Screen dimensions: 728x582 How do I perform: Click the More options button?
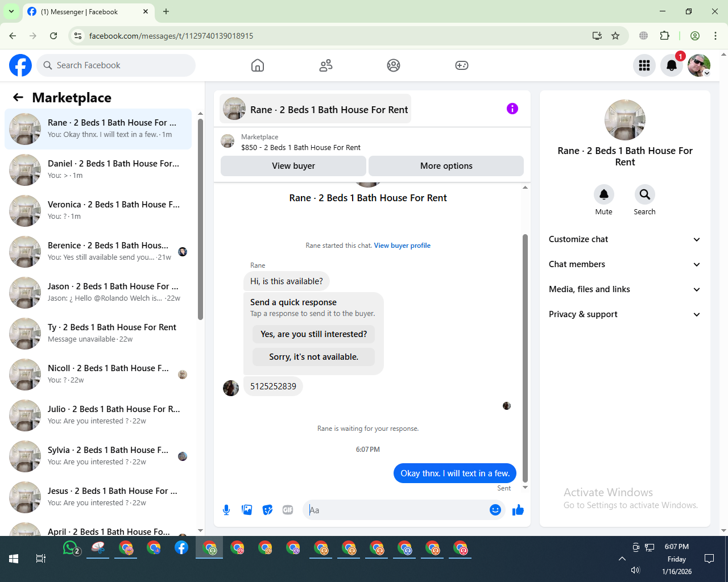(x=446, y=166)
